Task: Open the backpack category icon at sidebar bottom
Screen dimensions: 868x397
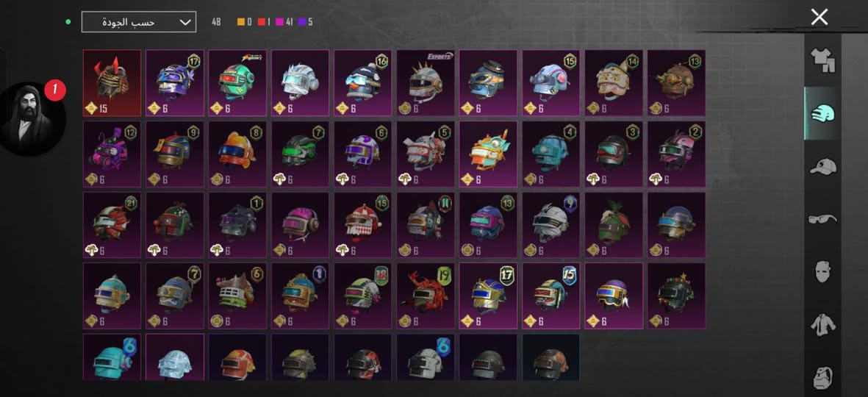Action: coord(822,377)
